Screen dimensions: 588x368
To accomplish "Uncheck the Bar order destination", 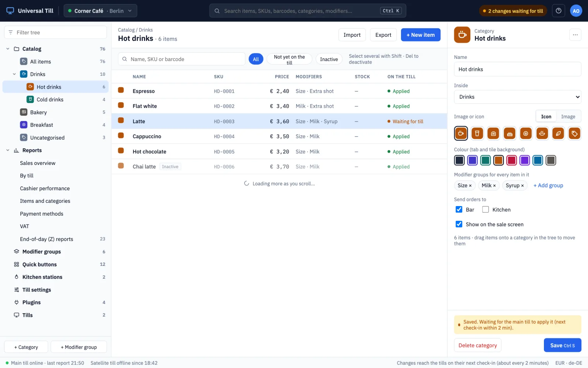I will click(x=459, y=209).
